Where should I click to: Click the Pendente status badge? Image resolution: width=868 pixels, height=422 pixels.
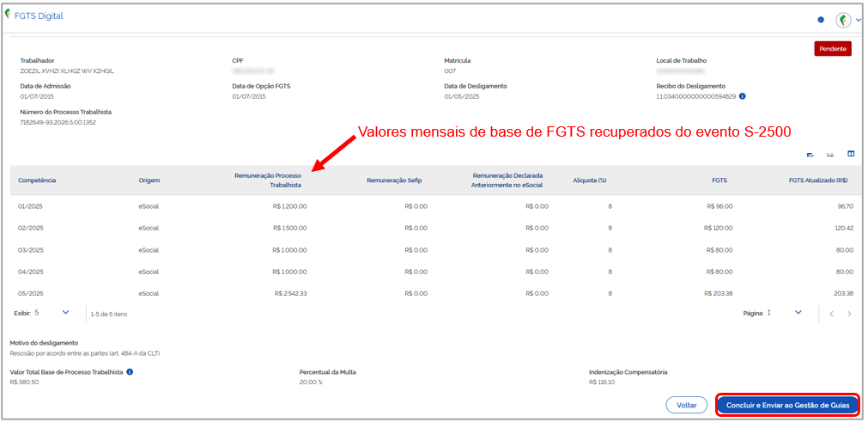pyautogui.click(x=833, y=49)
